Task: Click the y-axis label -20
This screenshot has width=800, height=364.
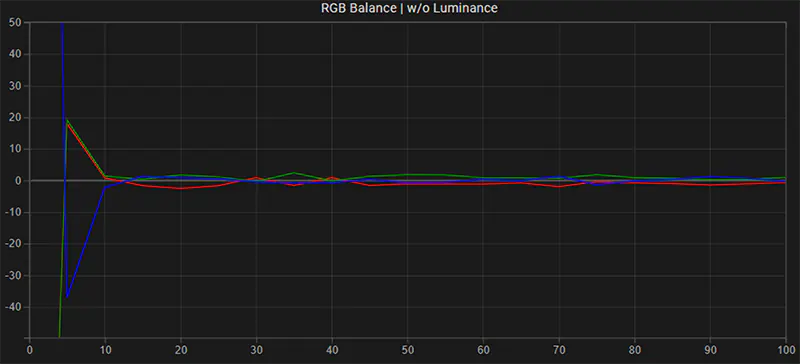Action: [x=13, y=244]
